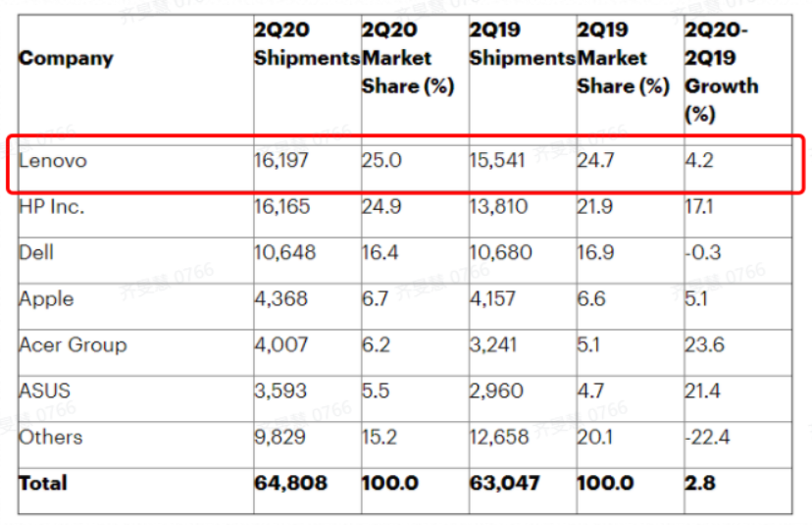This screenshot has height=525, width=812.
Task: Click the ASUS row label
Action: (x=45, y=391)
